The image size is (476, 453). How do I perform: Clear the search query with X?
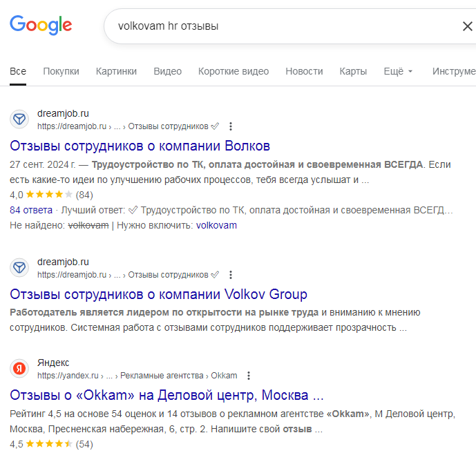coord(467,27)
